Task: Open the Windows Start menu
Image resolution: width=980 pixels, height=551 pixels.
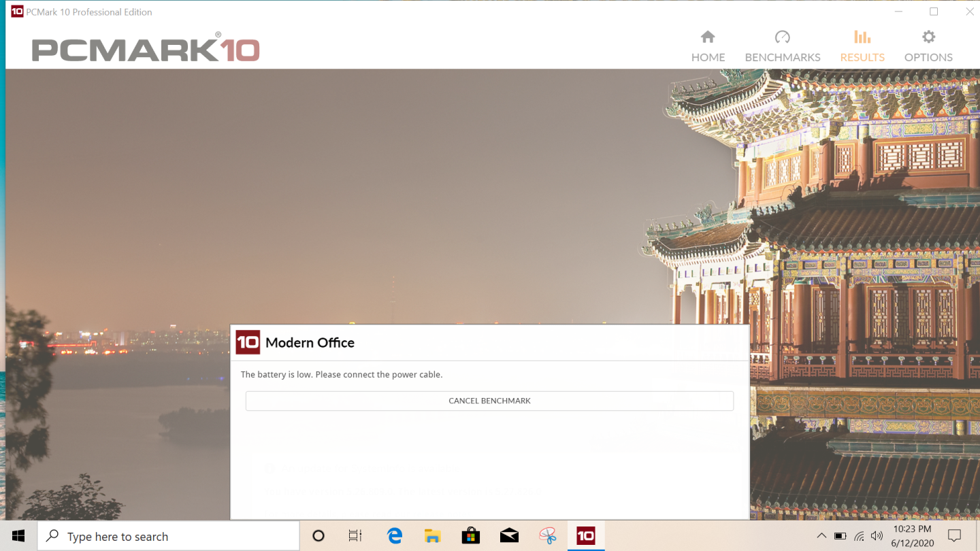Action: (x=18, y=536)
